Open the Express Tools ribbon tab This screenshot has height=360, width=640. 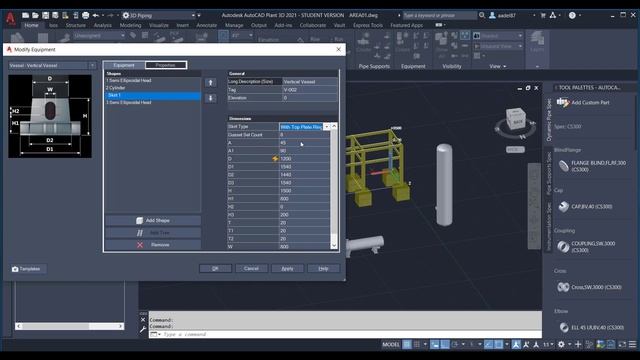pos(368,25)
